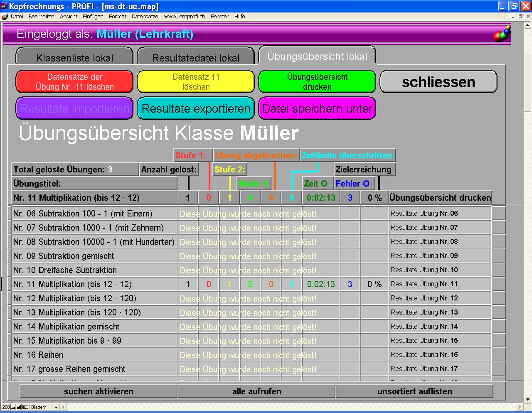Image resolution: width=532 pixels, height=413 pixels.
Task: Click the red Datensätze der Übung löschen button
Action: pos(74,81)
